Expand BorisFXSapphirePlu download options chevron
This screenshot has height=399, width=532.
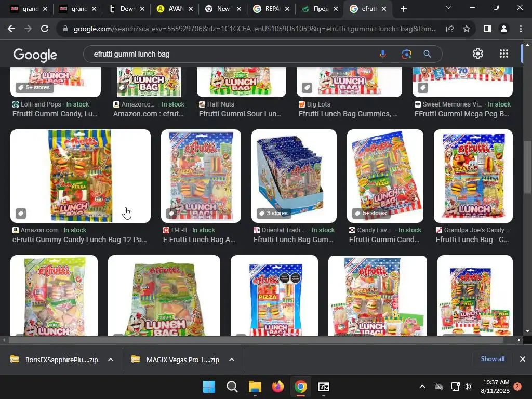tap(111, 360)
